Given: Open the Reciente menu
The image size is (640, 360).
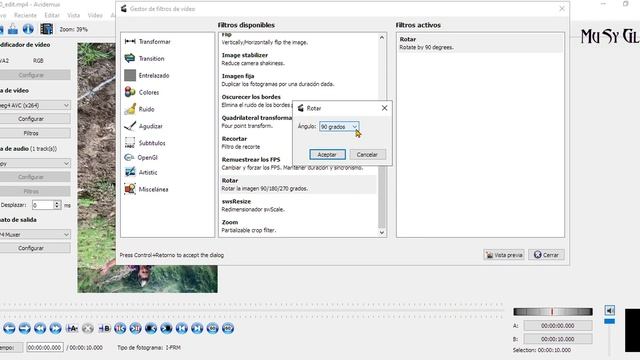Looking at the screenshot, I should 25,15.
